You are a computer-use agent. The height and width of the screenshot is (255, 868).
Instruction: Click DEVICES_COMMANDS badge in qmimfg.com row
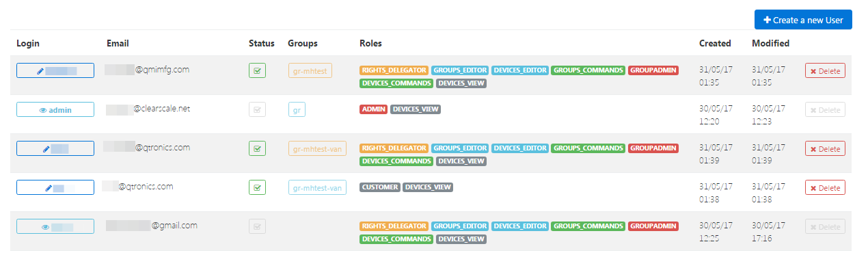396,83
